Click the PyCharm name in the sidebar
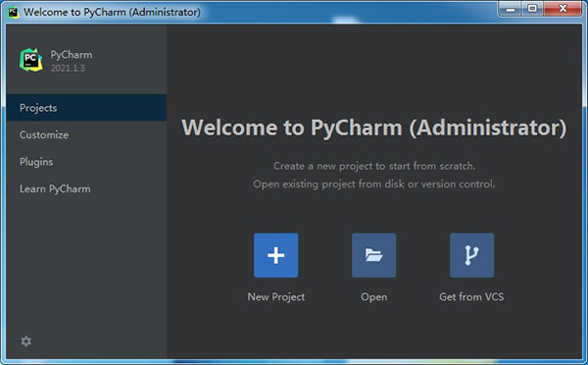Image resolution: width=588 pixels, height=365 pixels. 72,55
